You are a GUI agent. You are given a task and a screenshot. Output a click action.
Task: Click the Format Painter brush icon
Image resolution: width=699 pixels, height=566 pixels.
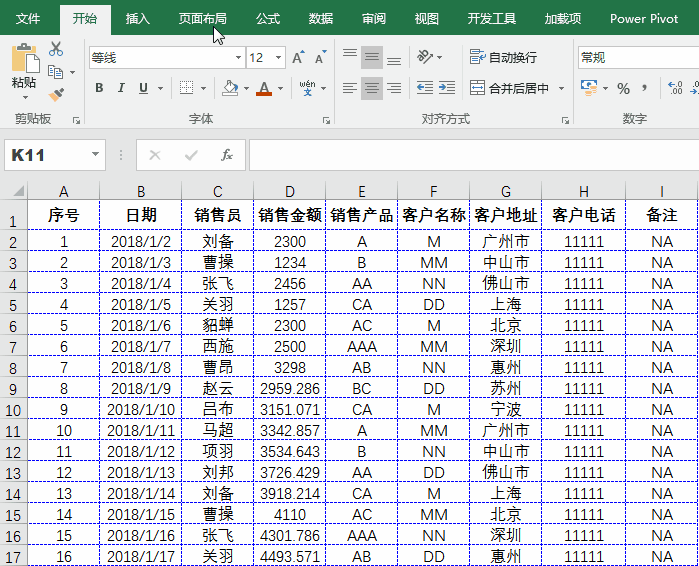pyautogui.click(x=56, y=94)
